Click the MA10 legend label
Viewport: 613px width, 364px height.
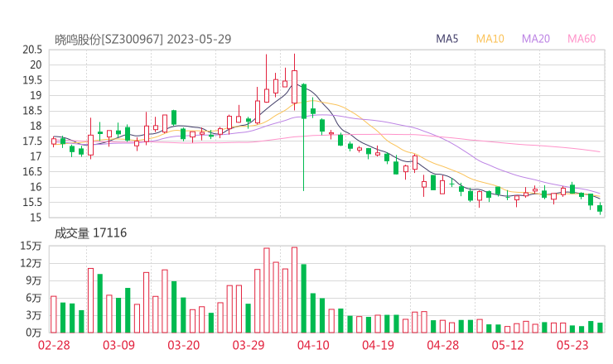(490, 39)
